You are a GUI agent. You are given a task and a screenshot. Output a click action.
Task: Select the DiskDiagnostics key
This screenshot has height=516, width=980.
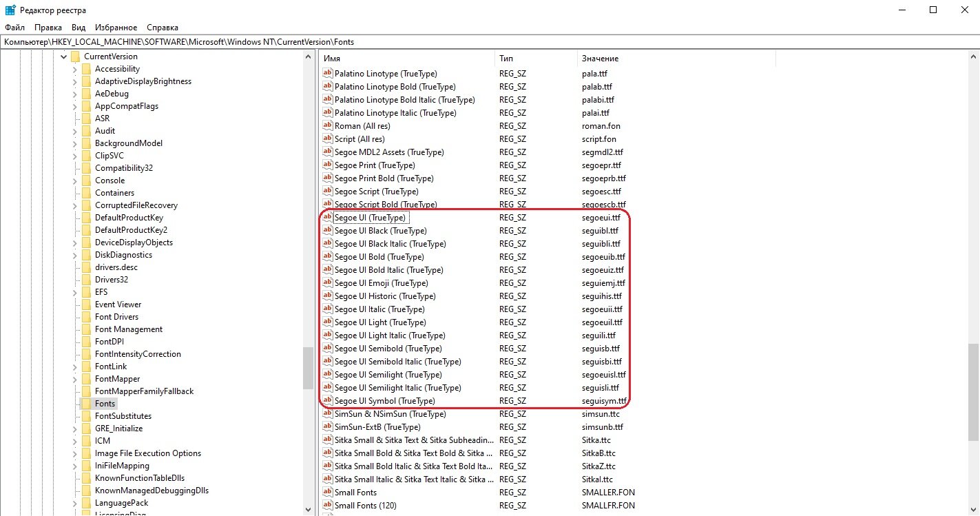coord(123,255)
